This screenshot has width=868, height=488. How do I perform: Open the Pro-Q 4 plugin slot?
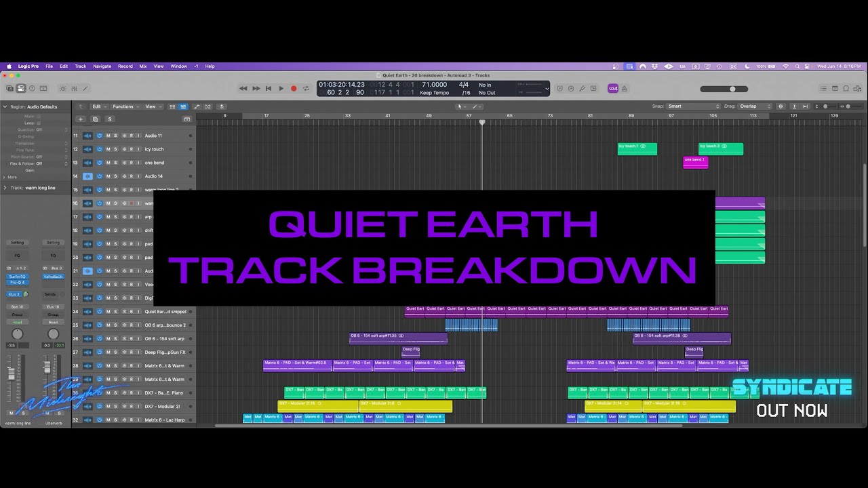pyautogui.click(x=17, y=283)
